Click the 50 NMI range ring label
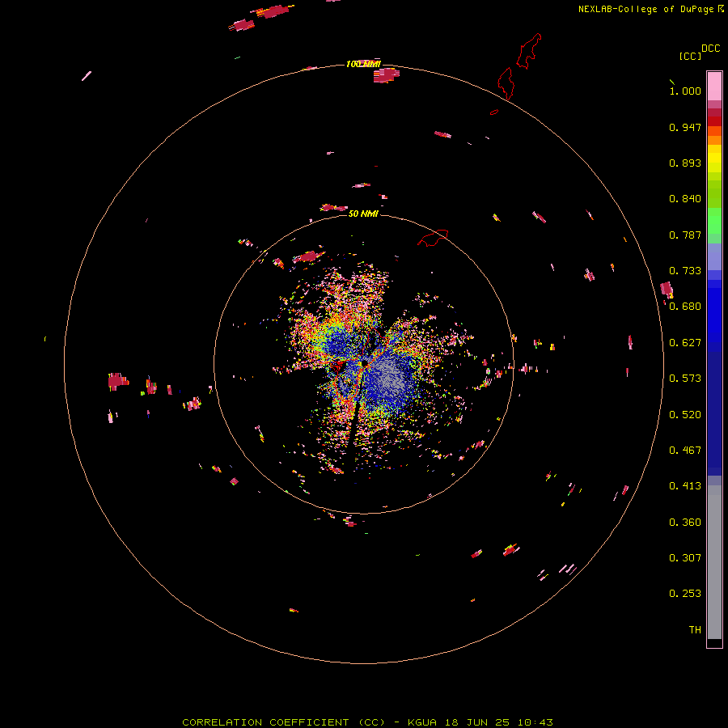This screenshot has width=728, height=728. coord(363,214)
